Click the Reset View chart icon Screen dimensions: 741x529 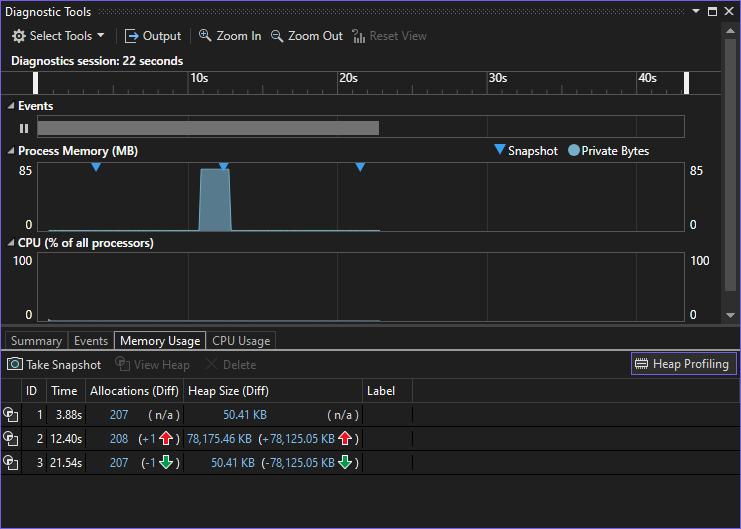point(359,36)
